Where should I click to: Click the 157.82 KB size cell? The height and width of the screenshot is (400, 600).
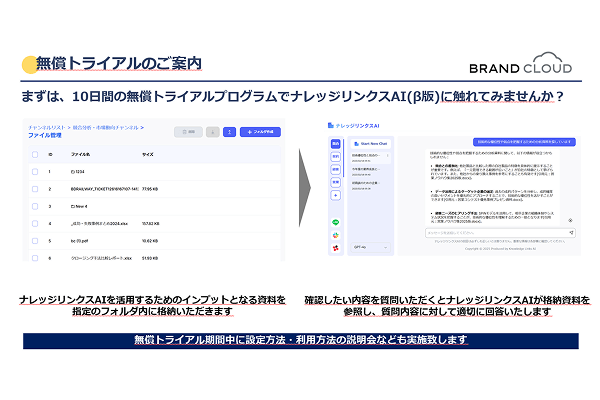click(151, 224)
